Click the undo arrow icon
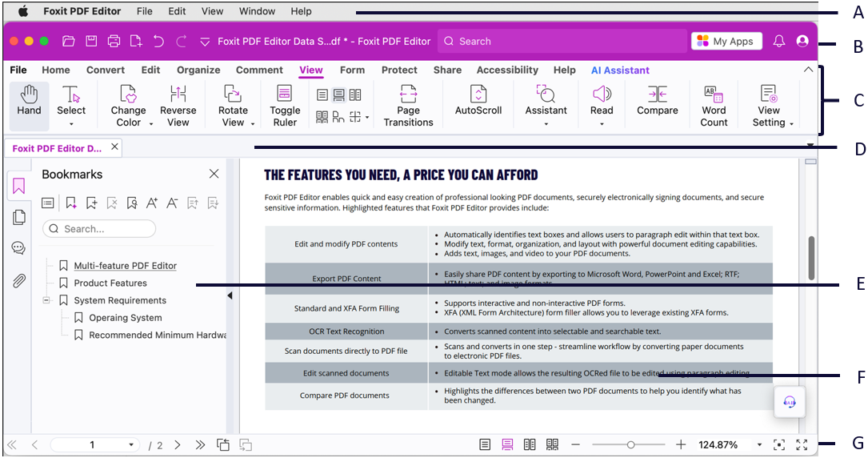 click(x=159, y=41)
